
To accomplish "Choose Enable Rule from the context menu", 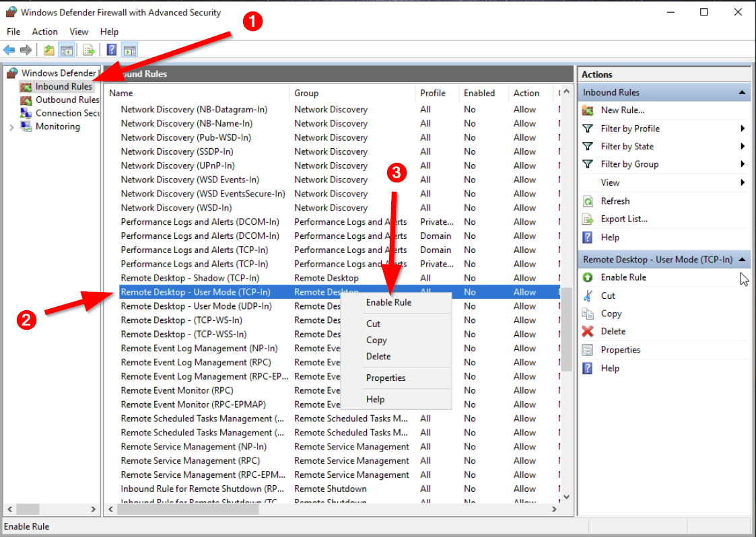I will coord(388,303).
